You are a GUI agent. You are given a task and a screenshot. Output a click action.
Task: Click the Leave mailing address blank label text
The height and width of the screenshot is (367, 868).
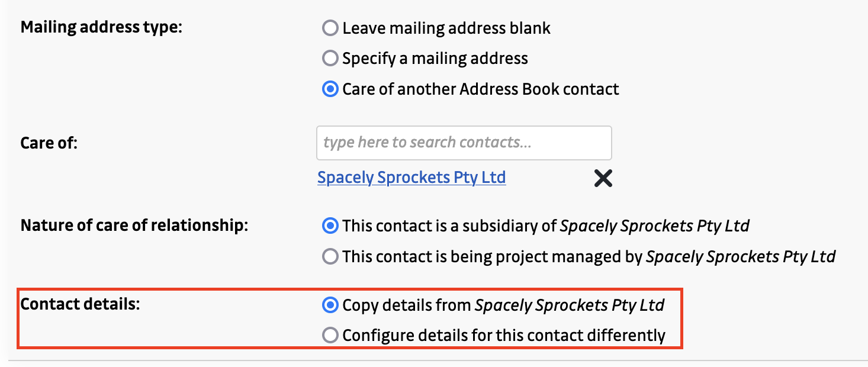pos(446,28)
